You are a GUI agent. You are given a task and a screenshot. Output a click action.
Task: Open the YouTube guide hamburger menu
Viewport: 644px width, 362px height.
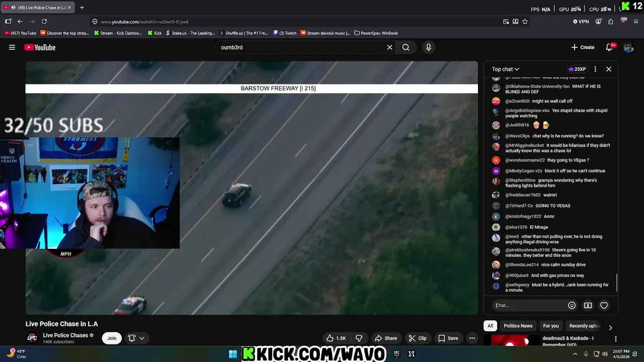(x=12, y=47)
